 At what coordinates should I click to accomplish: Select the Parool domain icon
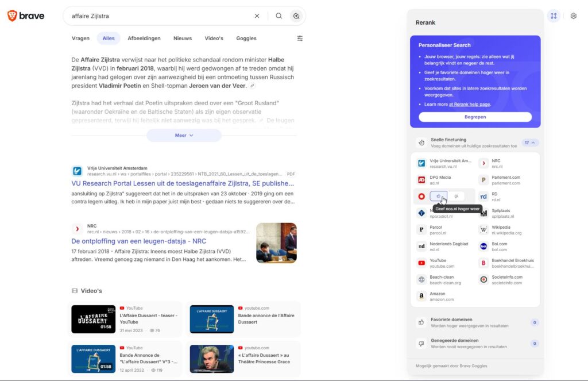(421, 229)
